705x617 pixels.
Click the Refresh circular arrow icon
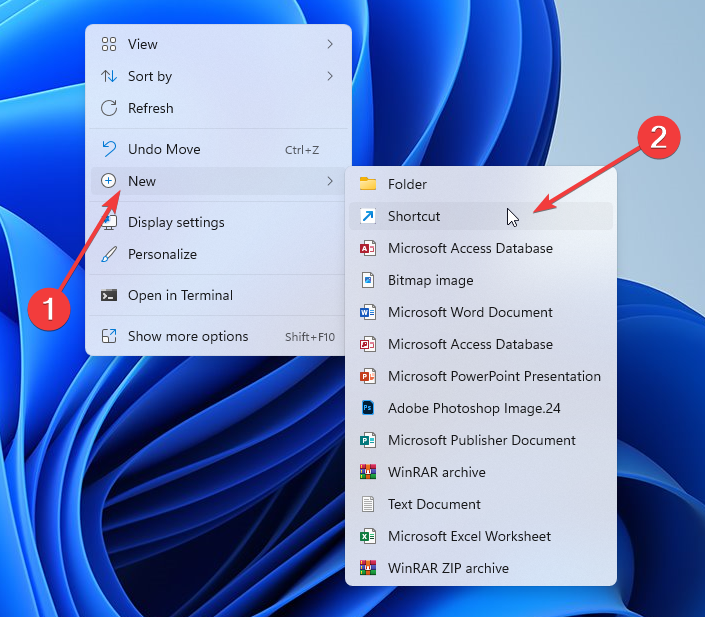[x=109, y=108]
